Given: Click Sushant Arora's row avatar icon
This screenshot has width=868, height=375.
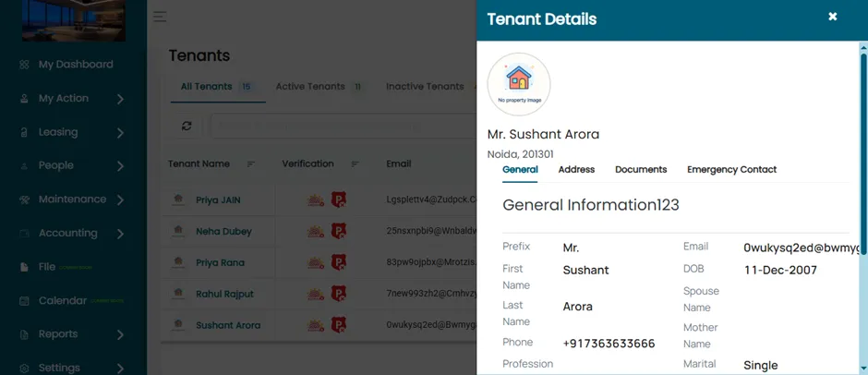Looking at the screenshot, I should (x=177, y=324).
